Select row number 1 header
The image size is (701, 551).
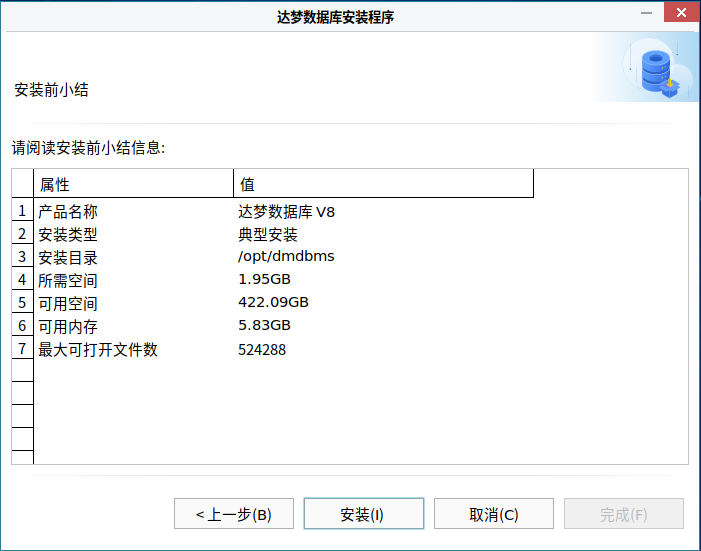click(22, 210)
